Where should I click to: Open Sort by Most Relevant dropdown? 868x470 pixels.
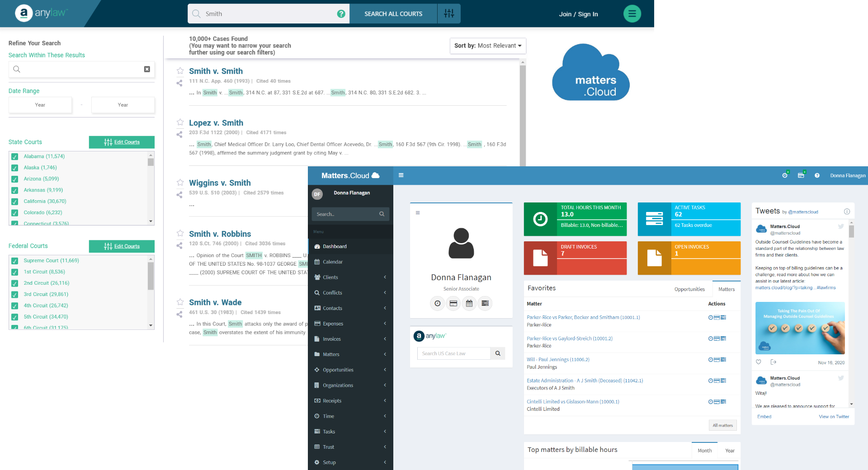(488, 46)
